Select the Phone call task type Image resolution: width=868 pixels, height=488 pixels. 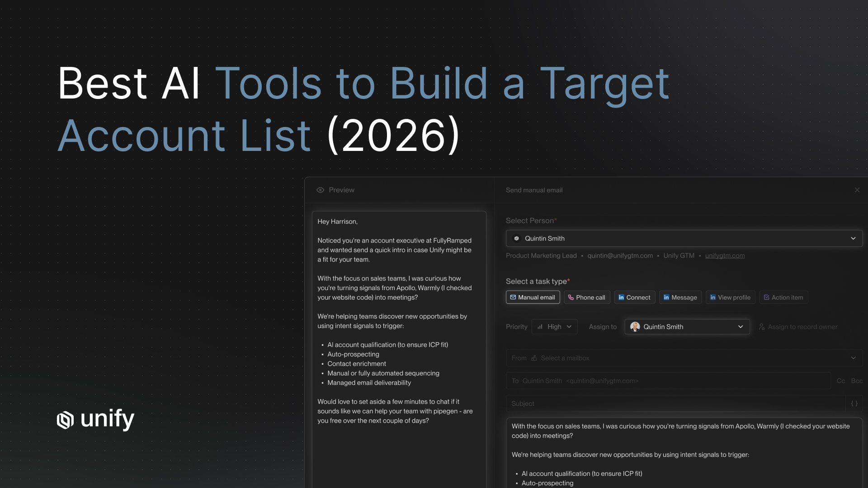(587, 297)
